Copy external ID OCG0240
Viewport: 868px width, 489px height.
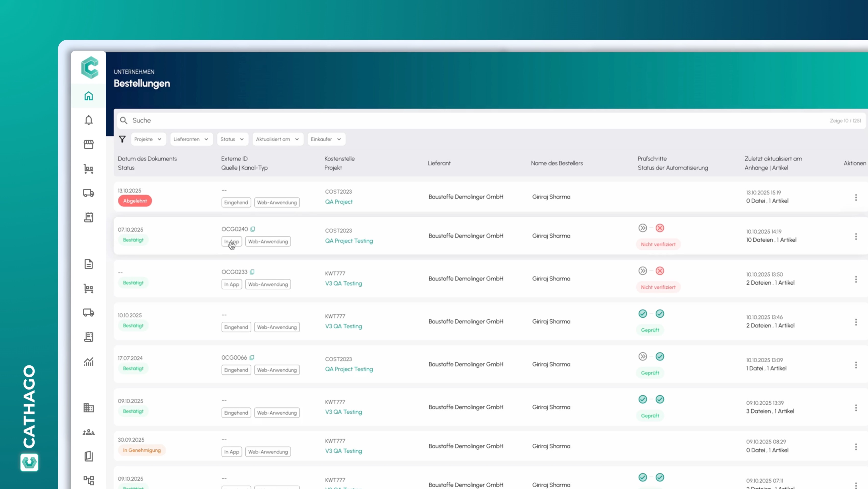tap(253, 229)
